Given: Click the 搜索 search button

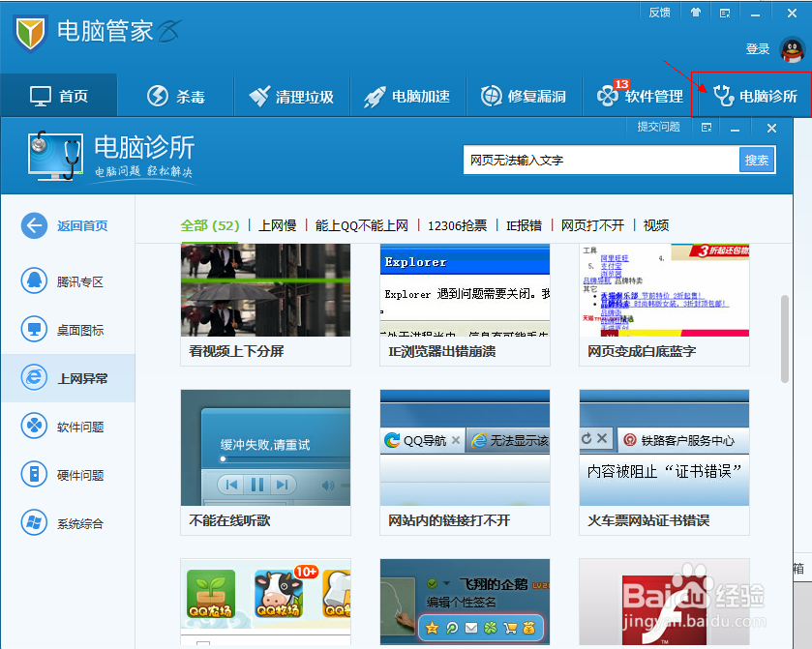Looking at the screenshot, I should coord(757,160).
